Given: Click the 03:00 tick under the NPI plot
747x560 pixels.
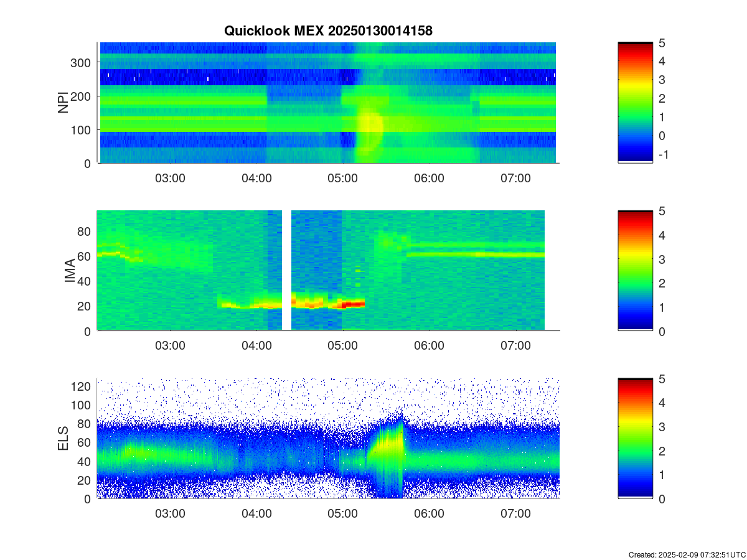Looking at the screenshot, I should point(170,178).
